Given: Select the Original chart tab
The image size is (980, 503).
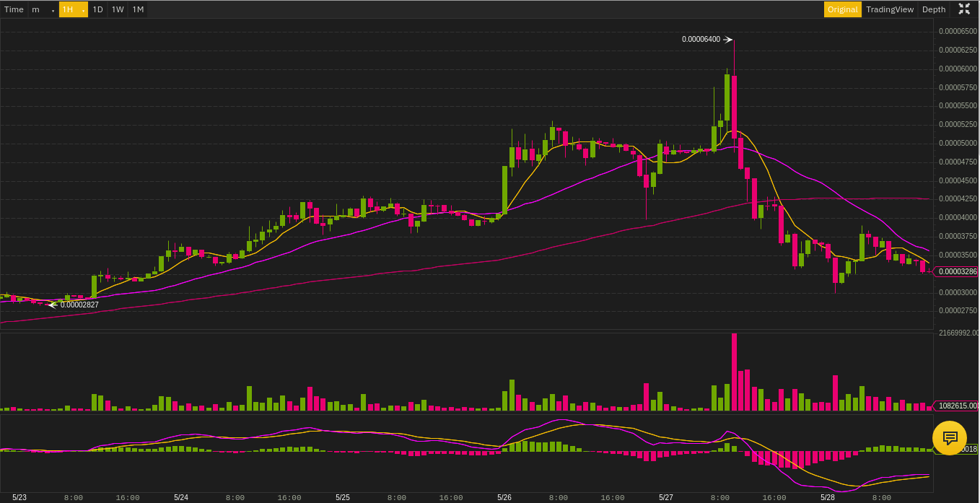Looking at the screenshot, I should click(x=843, y=9).
